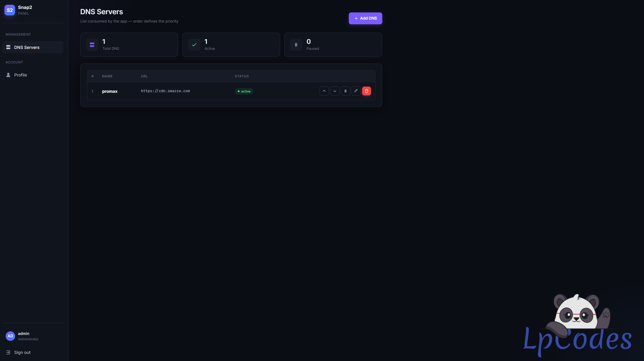This screenshot has width=644, height=361.
Task: Edit promax with the pencil icon
Action: click(356, 91)
